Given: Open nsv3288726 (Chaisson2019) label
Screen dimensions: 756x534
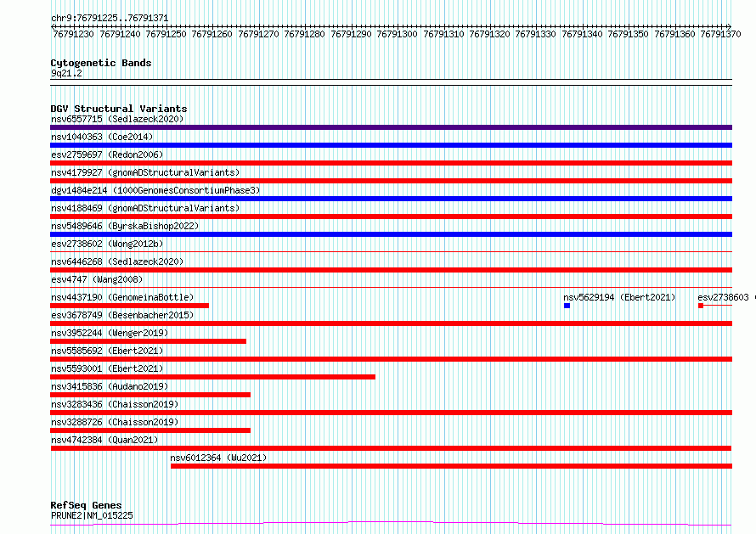Looking at the screenshot, I should coord(115,422).
